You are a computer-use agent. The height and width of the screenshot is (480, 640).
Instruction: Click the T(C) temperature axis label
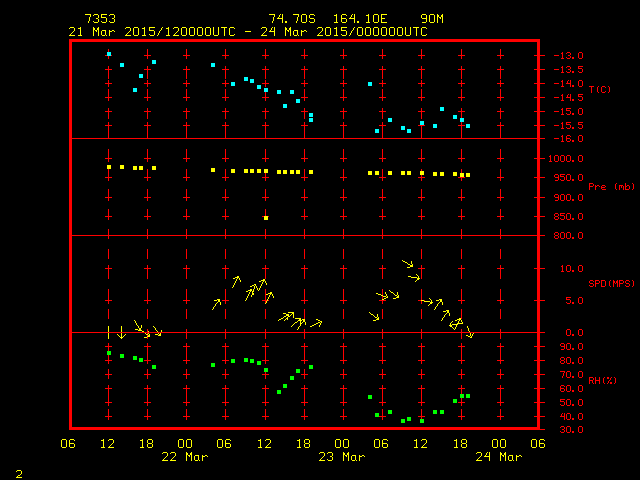pos(599,90)
